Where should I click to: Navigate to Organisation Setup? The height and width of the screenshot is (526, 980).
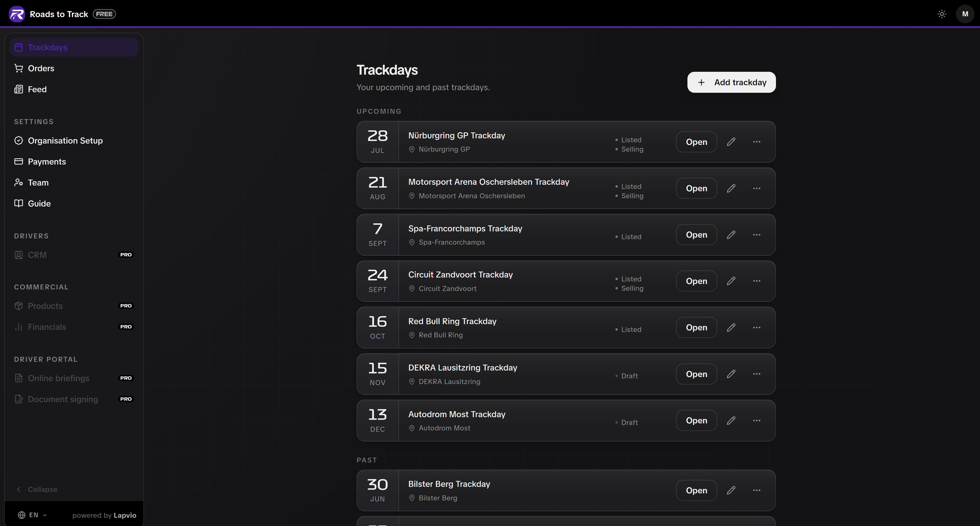pyautogui.click(x=74, y=140)
